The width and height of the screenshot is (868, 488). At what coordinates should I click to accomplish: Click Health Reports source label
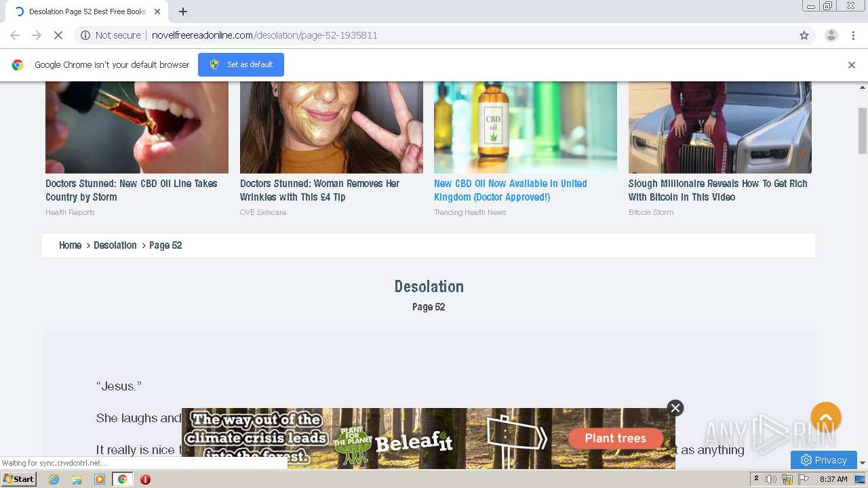click(x=71, y=212)
